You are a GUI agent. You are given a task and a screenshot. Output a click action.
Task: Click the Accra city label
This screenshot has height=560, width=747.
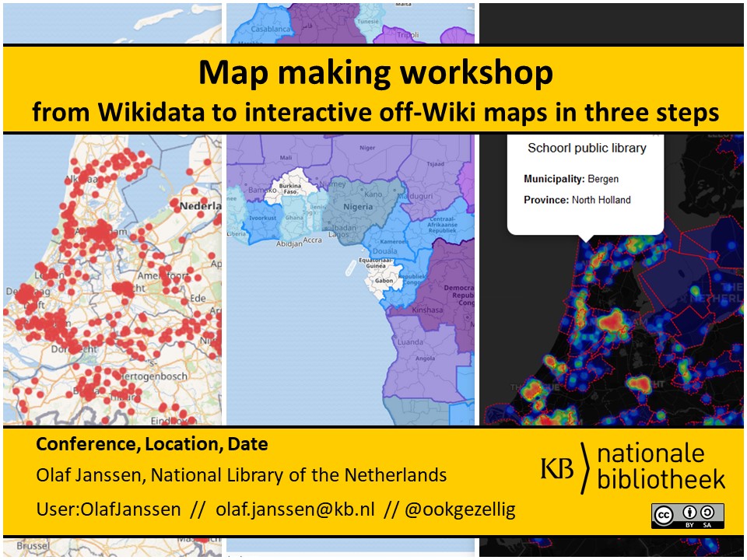pos(313,240)
